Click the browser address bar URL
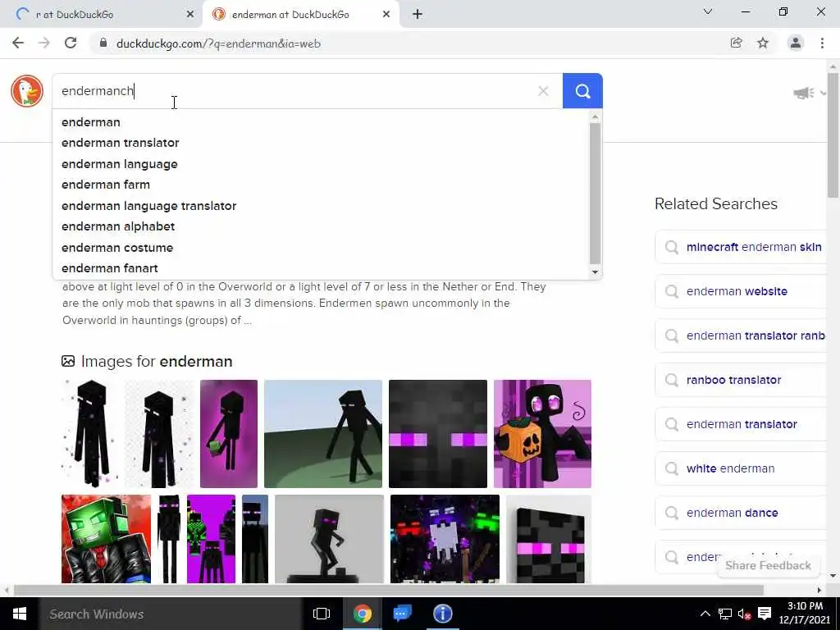 218,43
